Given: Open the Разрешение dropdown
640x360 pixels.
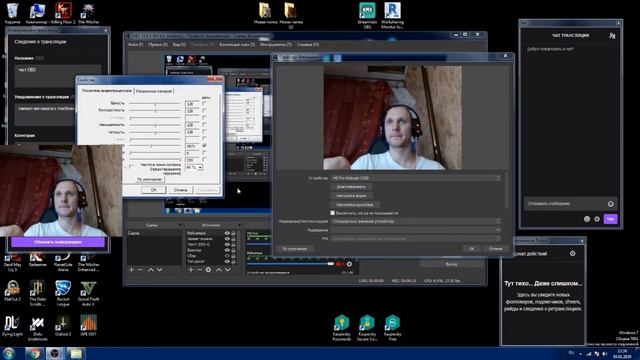Looking at the screenshot, I should coord(416,230).
